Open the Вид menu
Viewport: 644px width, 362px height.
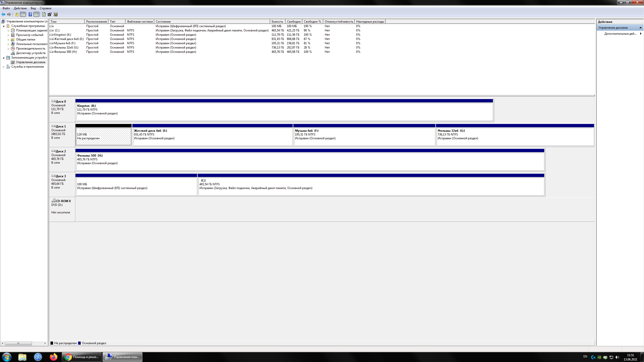(x=33, y=8)
